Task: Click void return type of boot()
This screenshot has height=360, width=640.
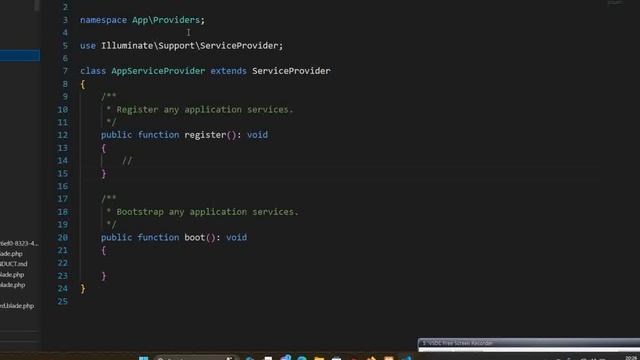Action: pyautogui.click(x=237, y=238)
